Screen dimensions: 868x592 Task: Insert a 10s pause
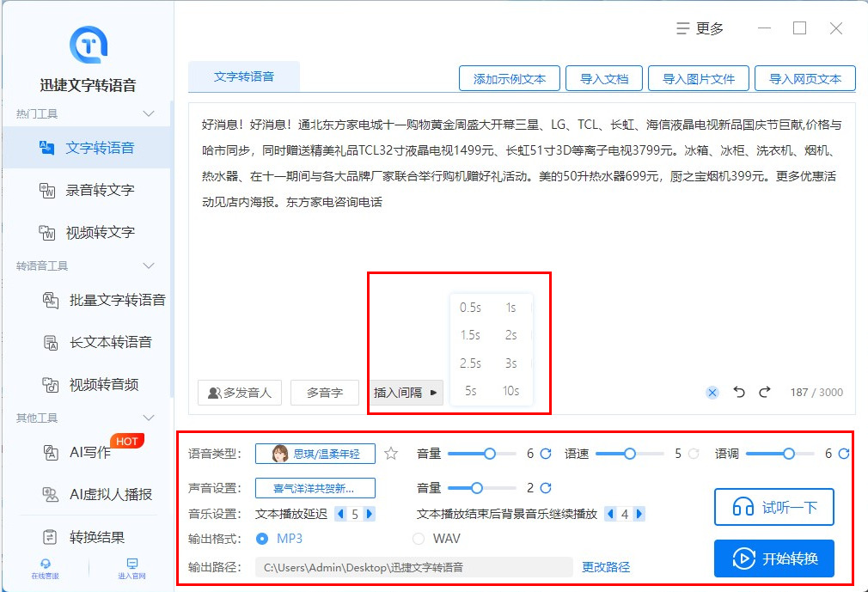point(511,391)
